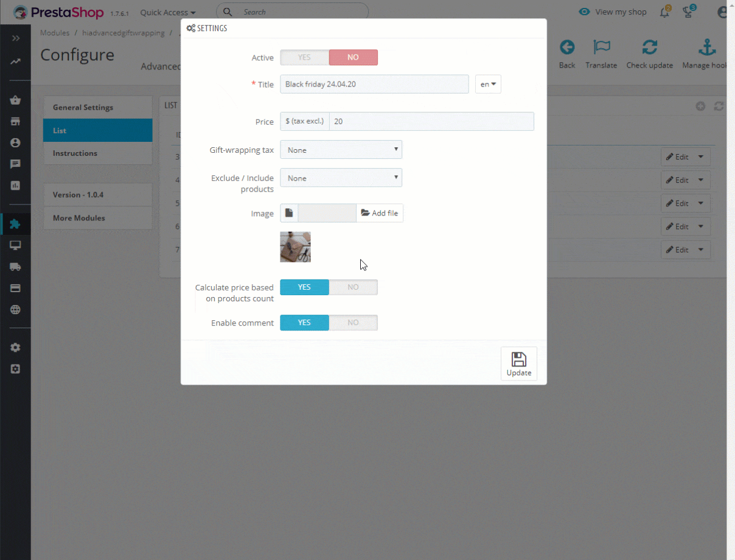Set Calculate price based on products count to YES
The image size is (735, 560).
(304, 287)
